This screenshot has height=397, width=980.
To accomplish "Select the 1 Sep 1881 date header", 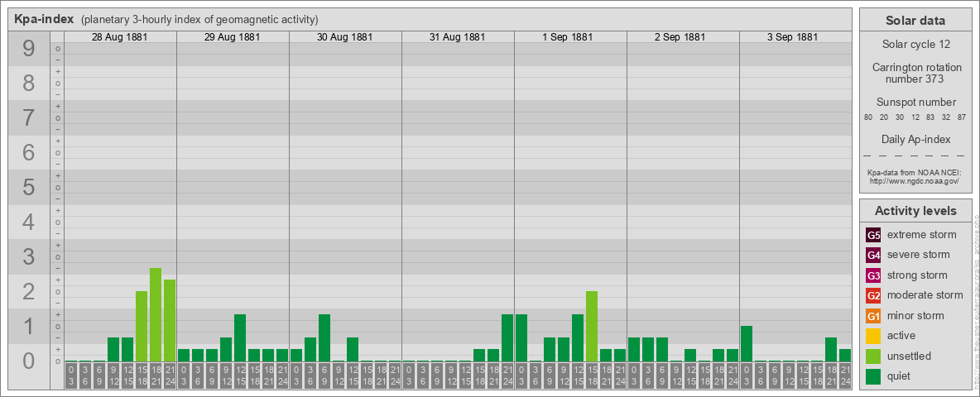I will point(568,37).
